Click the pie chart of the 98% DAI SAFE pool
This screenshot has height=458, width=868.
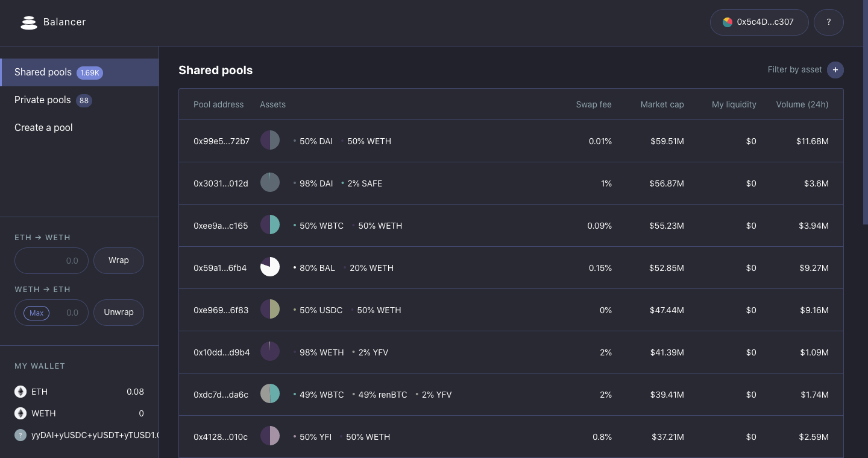click(x=270, y=183)
